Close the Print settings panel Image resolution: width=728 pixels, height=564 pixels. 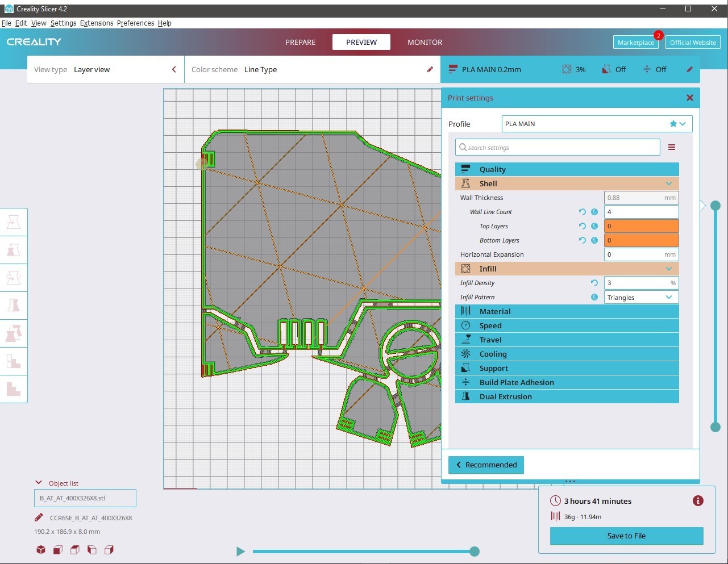click(690, 98)
